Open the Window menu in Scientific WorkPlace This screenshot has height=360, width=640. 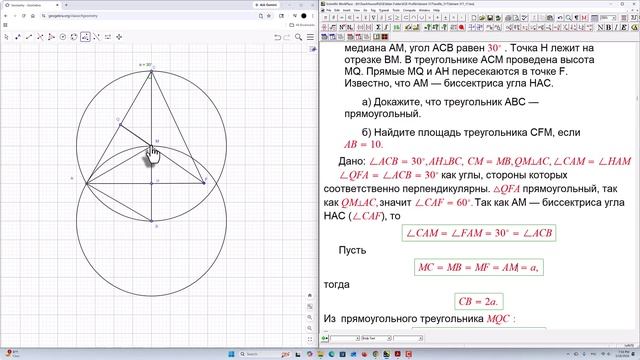click(x=424, y=10)
